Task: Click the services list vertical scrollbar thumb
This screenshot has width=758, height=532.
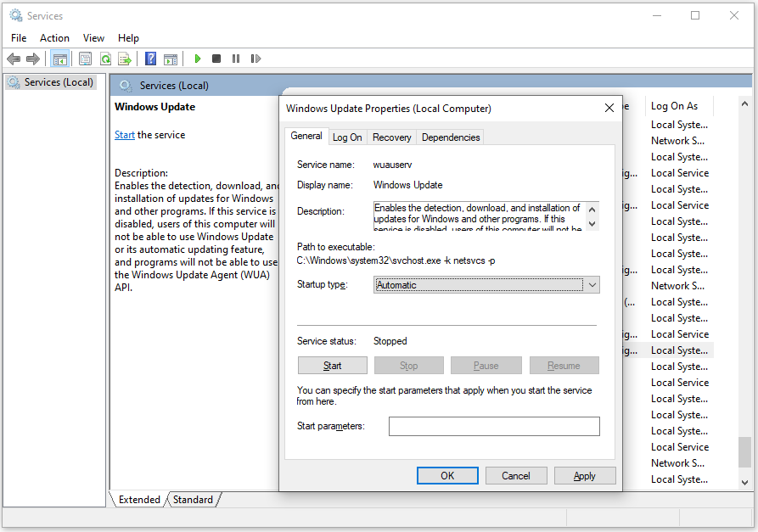Action: [x=744, y=451]
